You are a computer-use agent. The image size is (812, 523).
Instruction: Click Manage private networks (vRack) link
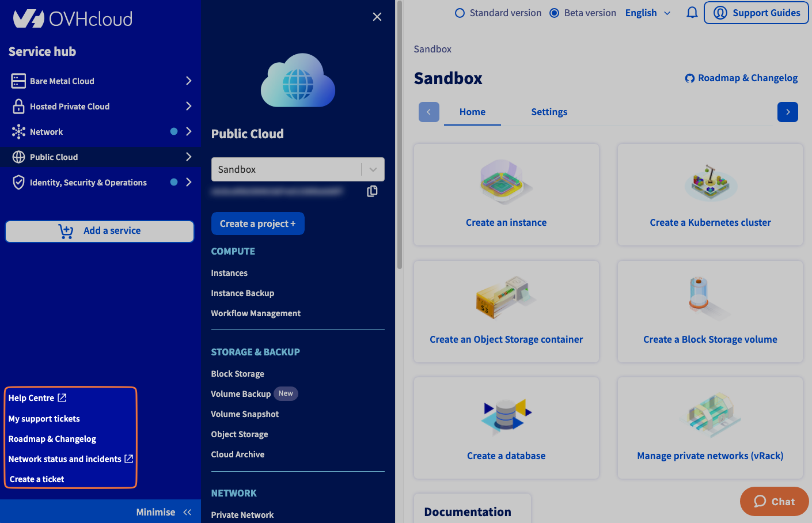(710, 456)
